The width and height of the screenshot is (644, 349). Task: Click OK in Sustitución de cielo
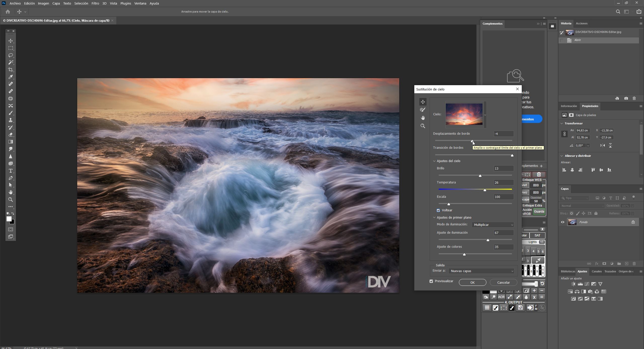click(472, 283)
